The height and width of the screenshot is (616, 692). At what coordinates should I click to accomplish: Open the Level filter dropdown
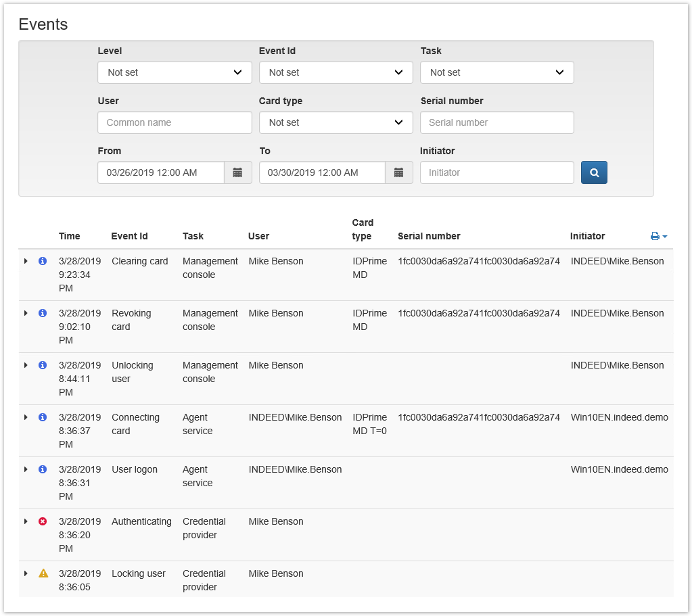coord(175,72)
